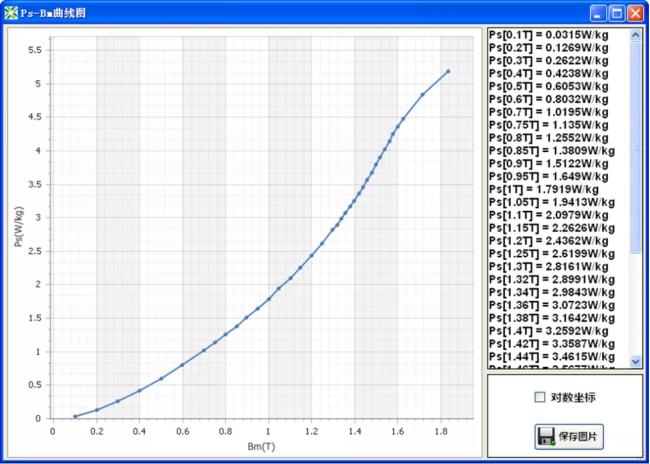The image size is (650, 464).
Task: Minimize the Ps-Bm curve window
Action: tap(599, 12)
